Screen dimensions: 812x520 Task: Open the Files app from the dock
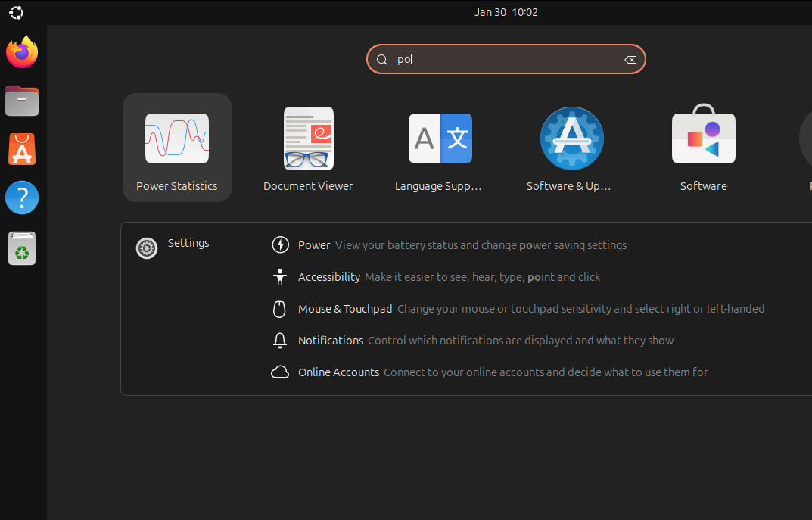pos(21,100)
